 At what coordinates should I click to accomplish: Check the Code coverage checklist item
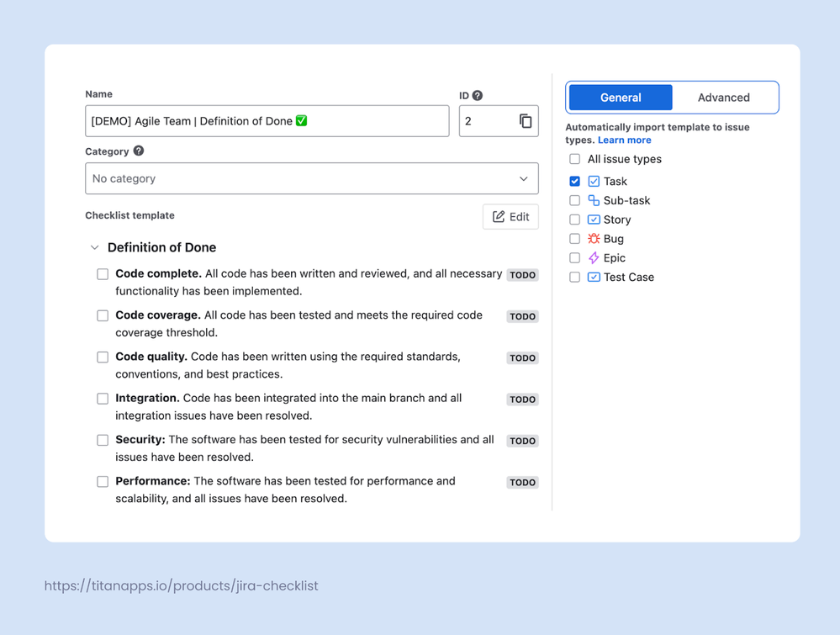pos(103,315)
